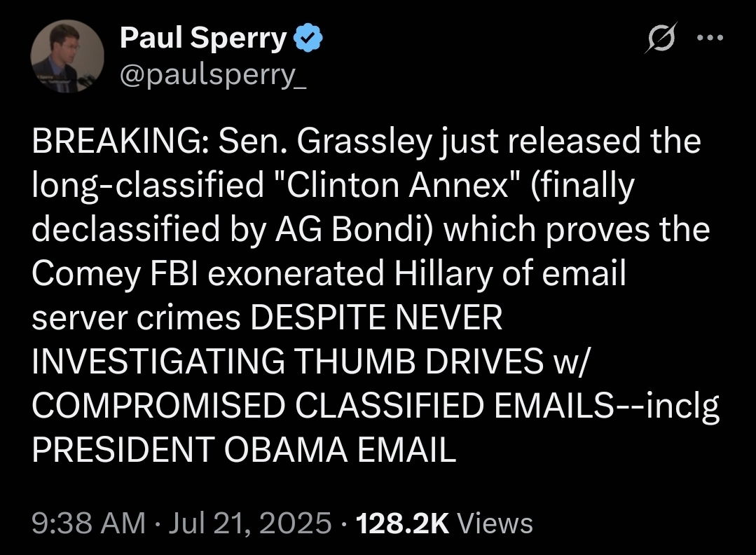Click the 9:38 AM timestamp
Screen dimensions: 756x555
point(88,523)
